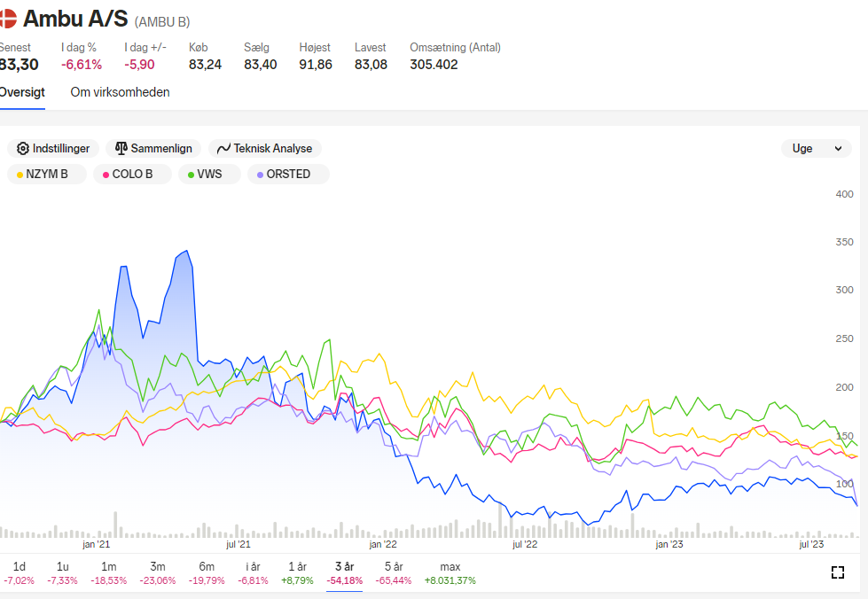Click the green VWS color dot

(x=191, y=175)
